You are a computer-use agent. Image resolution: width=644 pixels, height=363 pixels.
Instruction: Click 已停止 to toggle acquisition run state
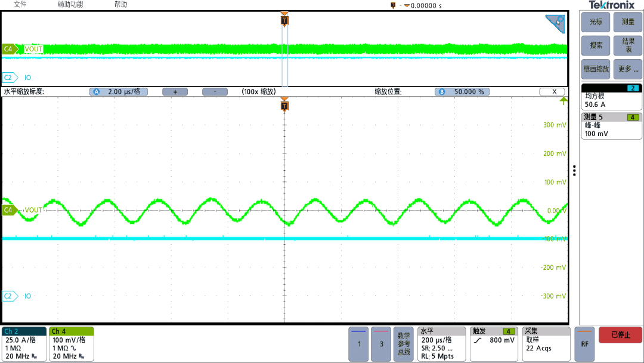point(620,335)
